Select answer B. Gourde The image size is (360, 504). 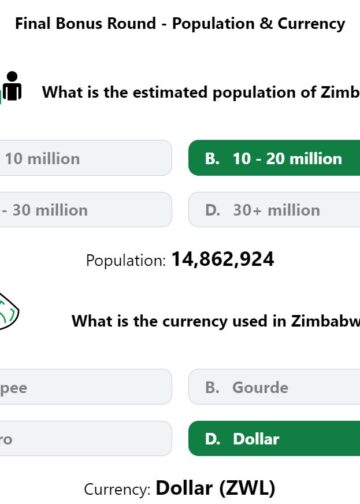point(274,387)
